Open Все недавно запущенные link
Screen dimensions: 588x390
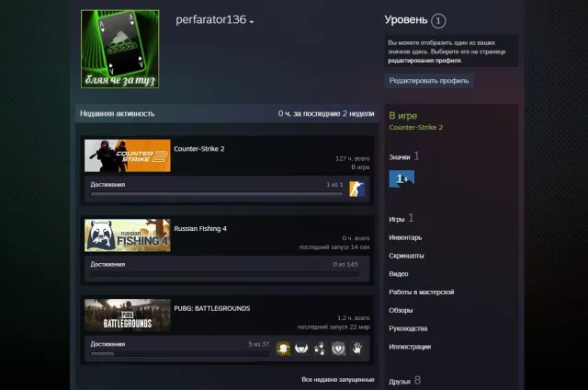coord(338,380)
